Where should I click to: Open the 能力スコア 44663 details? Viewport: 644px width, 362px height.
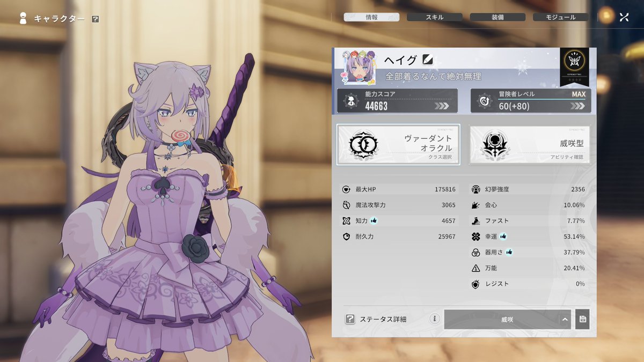397,101
